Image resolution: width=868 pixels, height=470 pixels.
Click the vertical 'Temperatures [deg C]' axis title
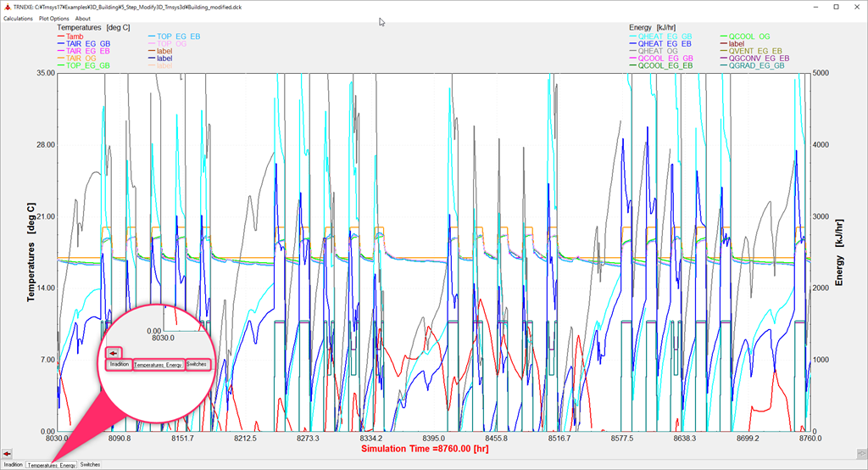31,252
